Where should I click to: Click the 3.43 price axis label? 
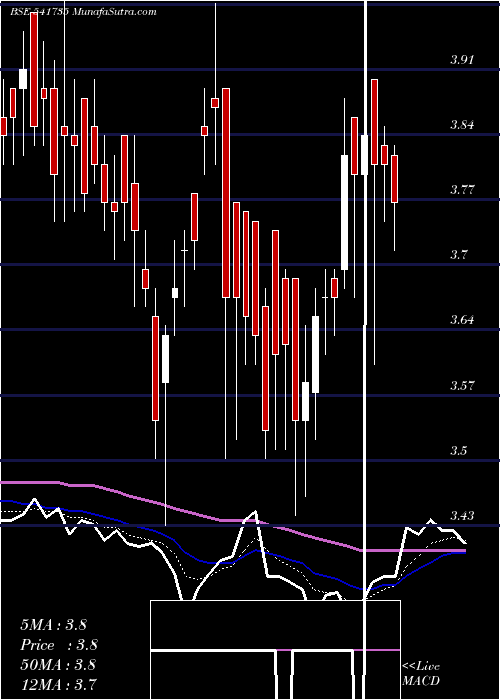coord(462,516)
